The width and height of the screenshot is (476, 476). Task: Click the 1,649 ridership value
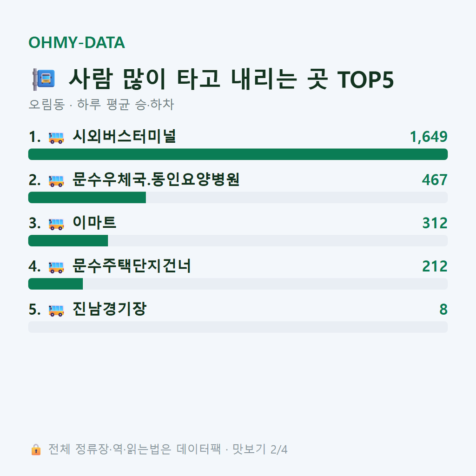click(429, 137)
